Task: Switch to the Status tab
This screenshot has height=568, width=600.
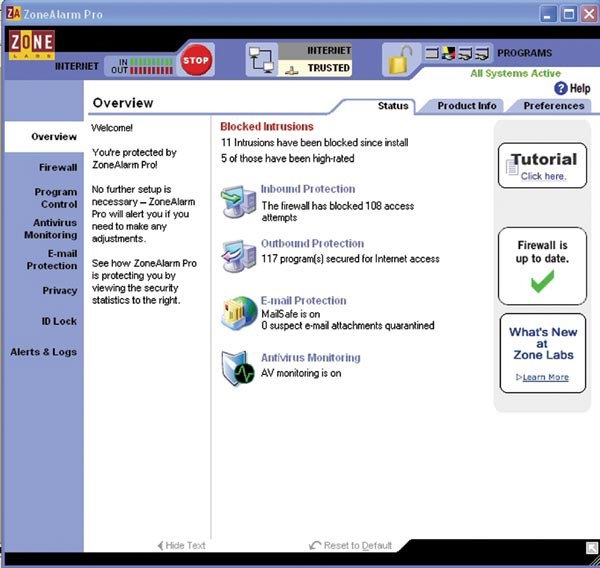Action: [x=393, y=106]
